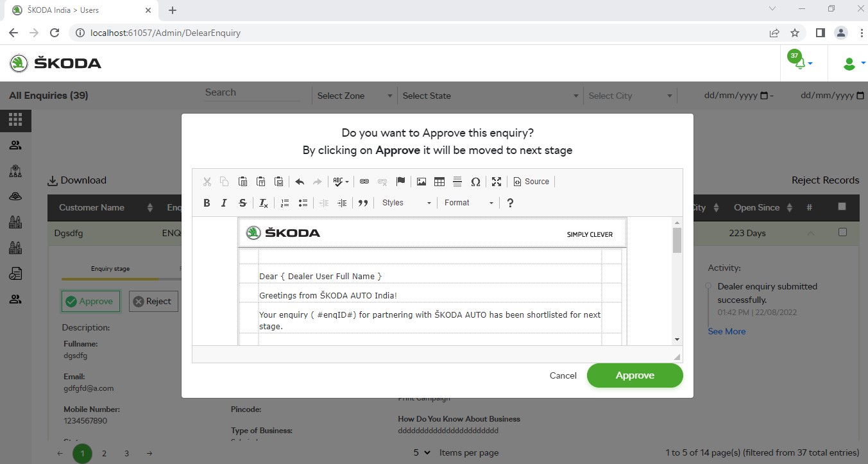Click the left arrow in table pagination
868x464 pixels.
tap(60, 453)
